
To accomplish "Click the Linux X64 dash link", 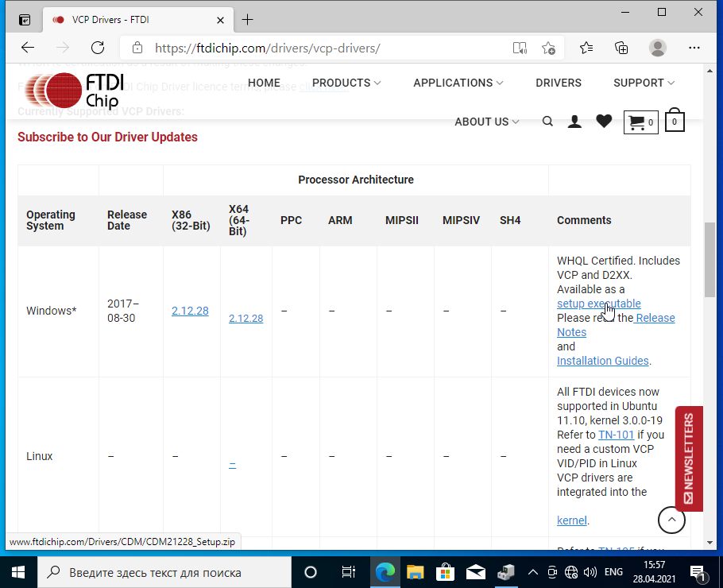I will (232, 465).
